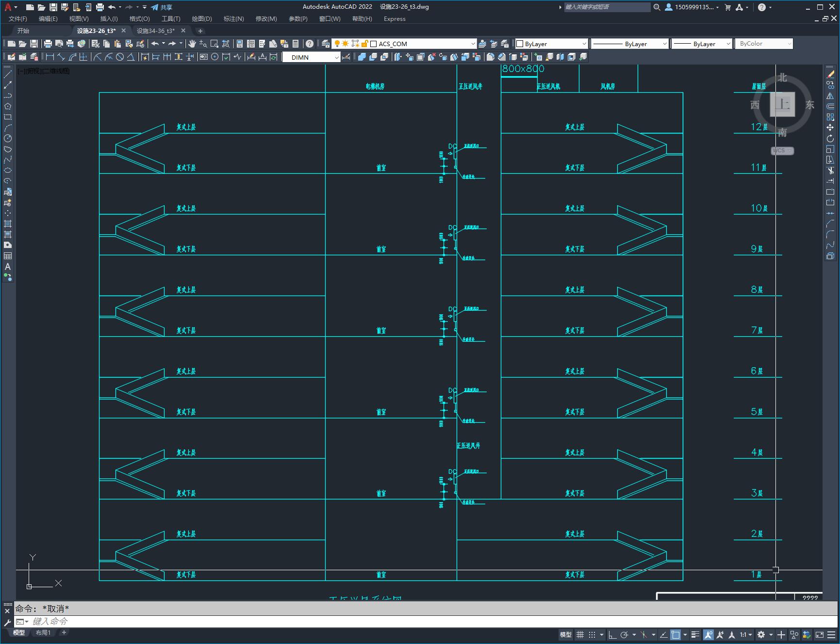Open the ByColor plot style dropdown
Image resolution: width=840 pixels, height=644 pixels.
[764, 44]
